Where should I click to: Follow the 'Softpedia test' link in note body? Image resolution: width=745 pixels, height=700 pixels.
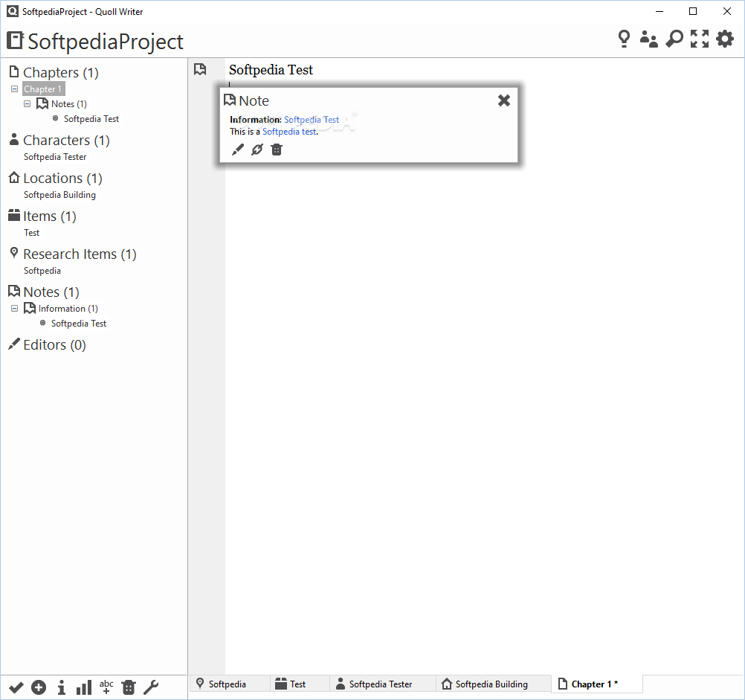[x=289, y=132]
